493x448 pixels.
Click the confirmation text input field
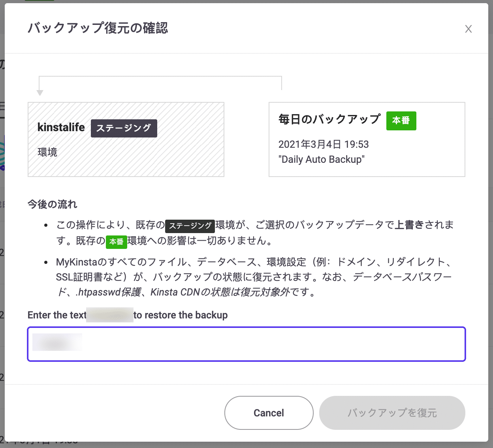point(246,344)
